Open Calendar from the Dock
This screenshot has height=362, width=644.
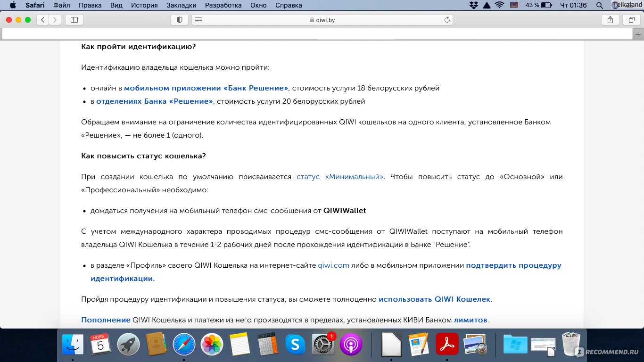click(100, 345)
